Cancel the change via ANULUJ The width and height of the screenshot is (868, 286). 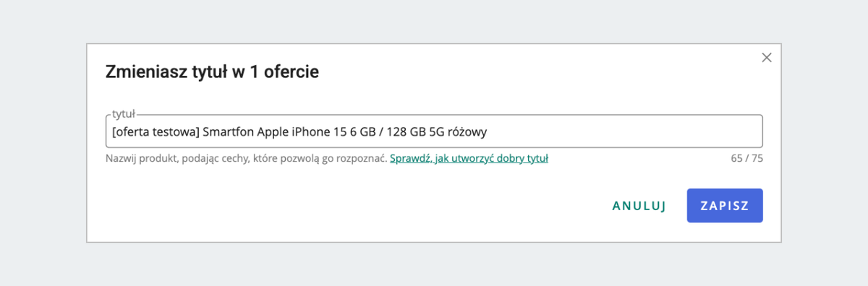point(639,206)
